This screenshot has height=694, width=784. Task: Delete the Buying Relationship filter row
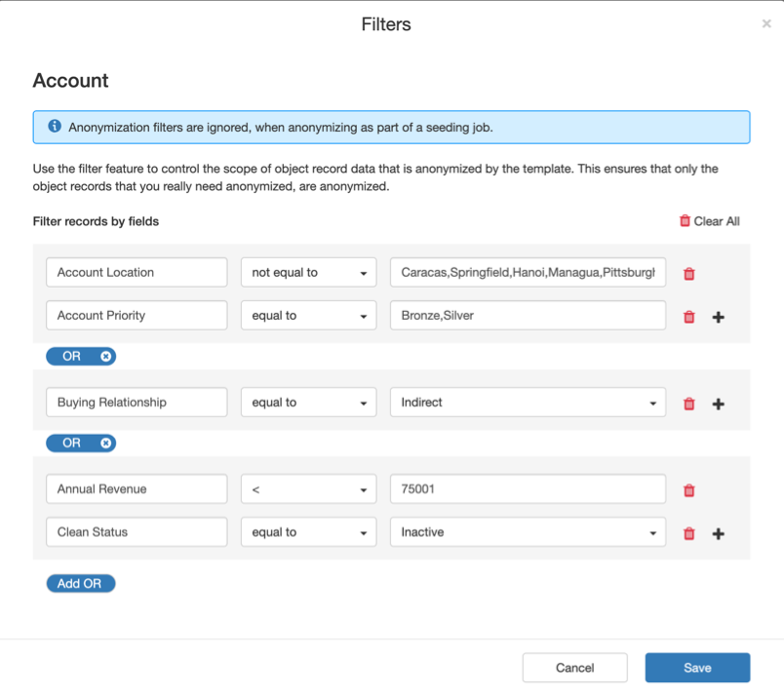(689, 404)
